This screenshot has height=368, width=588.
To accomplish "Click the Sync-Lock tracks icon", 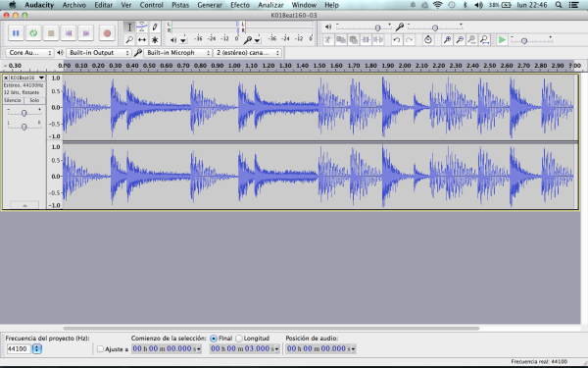I will click(x=428, y=40).
